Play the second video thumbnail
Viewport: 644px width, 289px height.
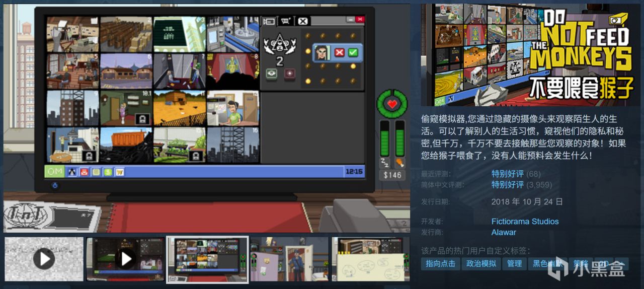pyautogui.click(x=126, y=259)
